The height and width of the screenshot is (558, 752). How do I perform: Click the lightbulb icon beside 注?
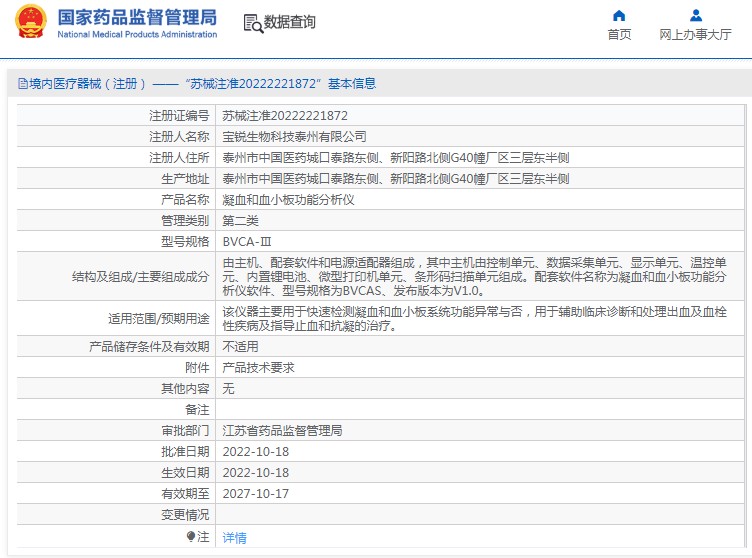(x=191, y=536)
